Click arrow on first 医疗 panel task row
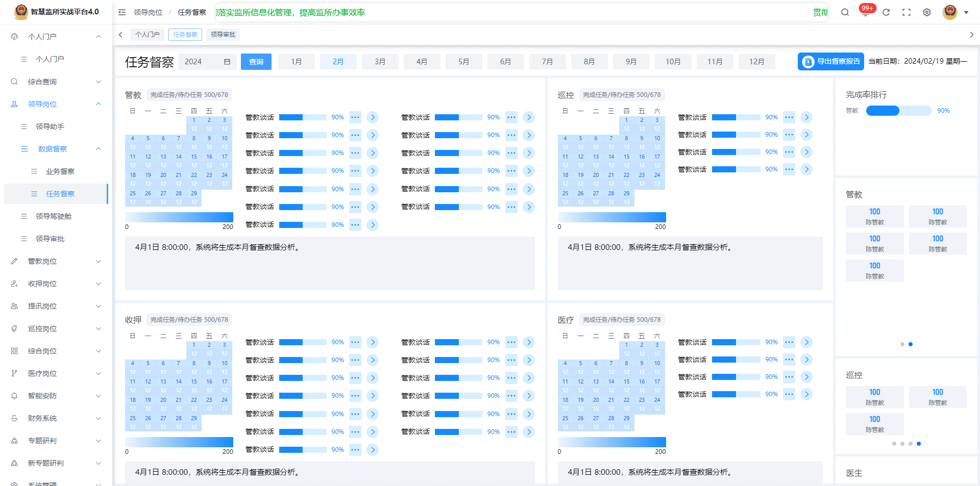The width and height of the screenshot is (980, 486). coord(806,342)
